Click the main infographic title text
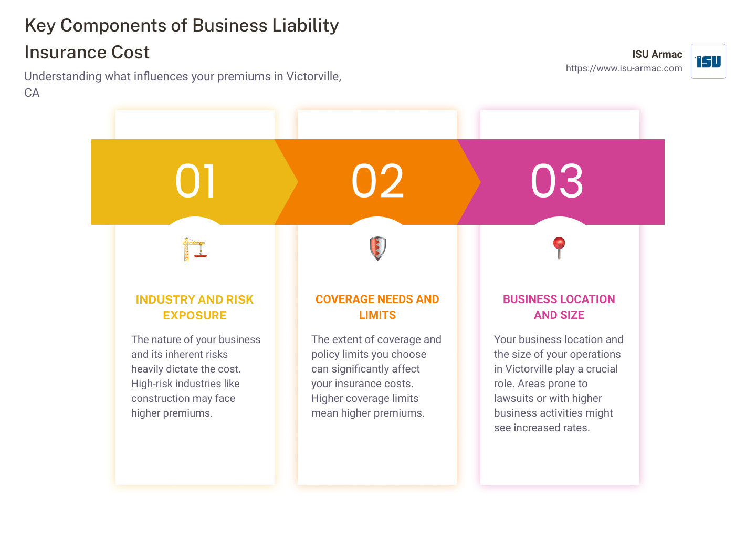Screen dimensions: 756x538 coord(181,39)
